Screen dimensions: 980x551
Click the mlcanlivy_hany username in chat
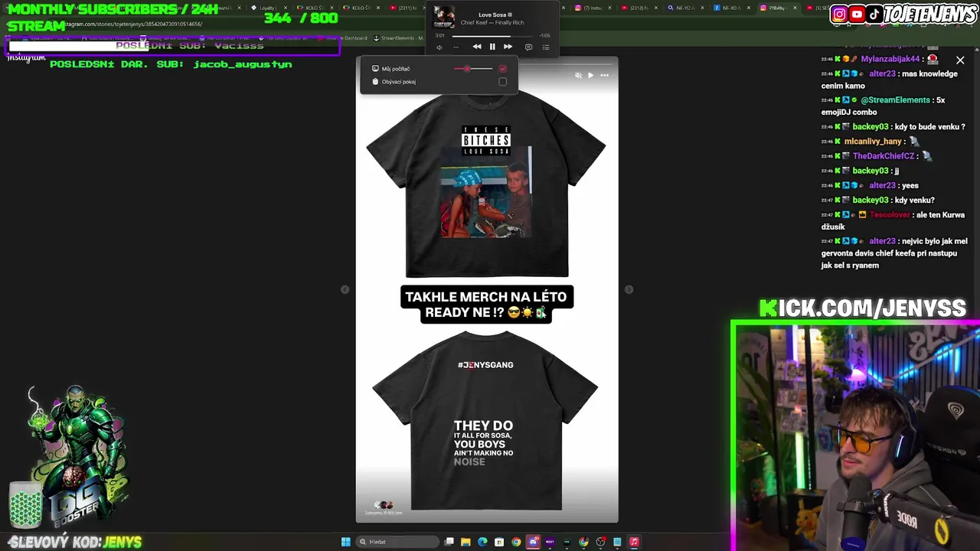(x=872, y=142)
